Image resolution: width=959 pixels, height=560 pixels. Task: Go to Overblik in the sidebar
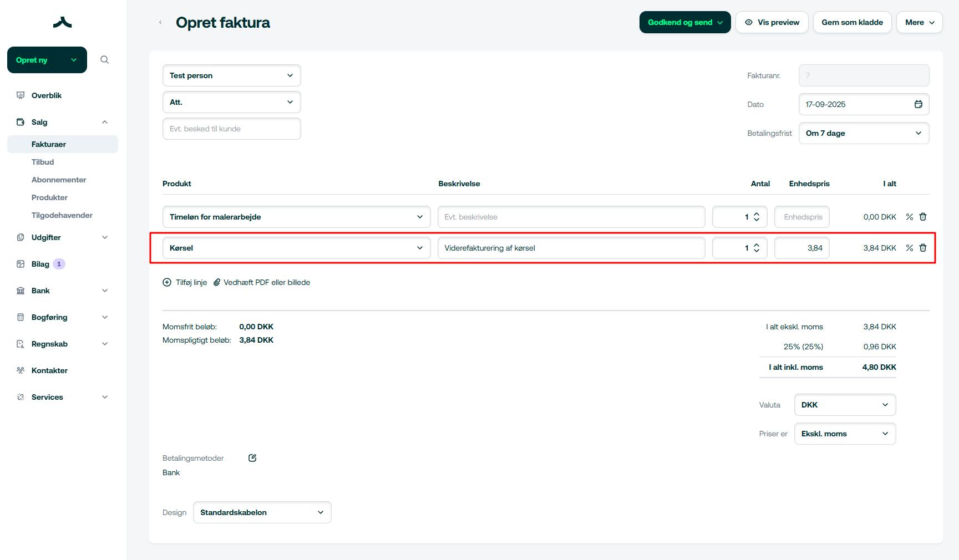pyautogui.click(x=47, y=95)
